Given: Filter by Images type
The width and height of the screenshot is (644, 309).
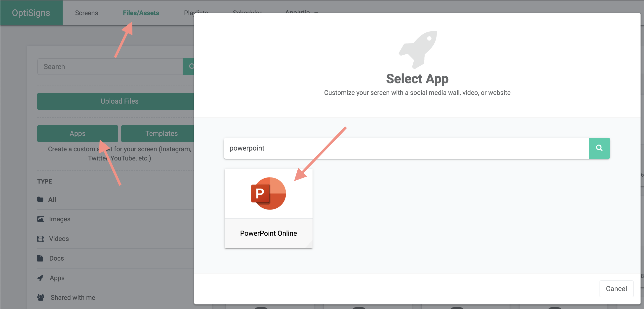Looking at the screenshot, I should 59,219.
